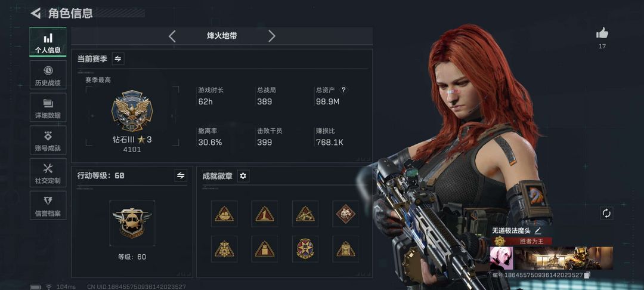Switch to next mode with right chevron

271,36
